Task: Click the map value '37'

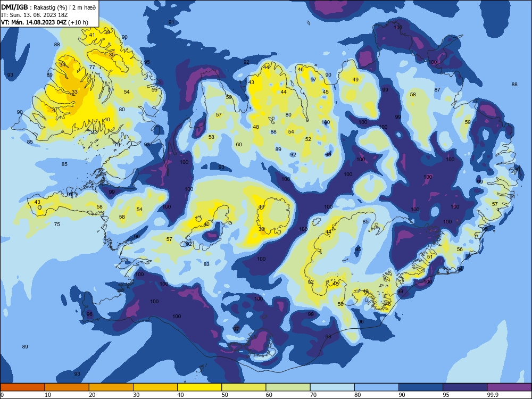Action: [55, 110]
